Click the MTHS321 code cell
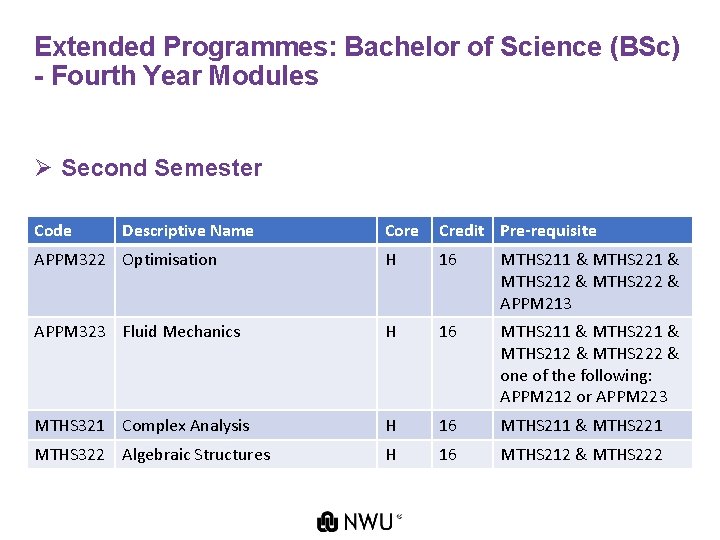Image resolution: width=720 pixels, height=540 pixels. tap(71, 425)
